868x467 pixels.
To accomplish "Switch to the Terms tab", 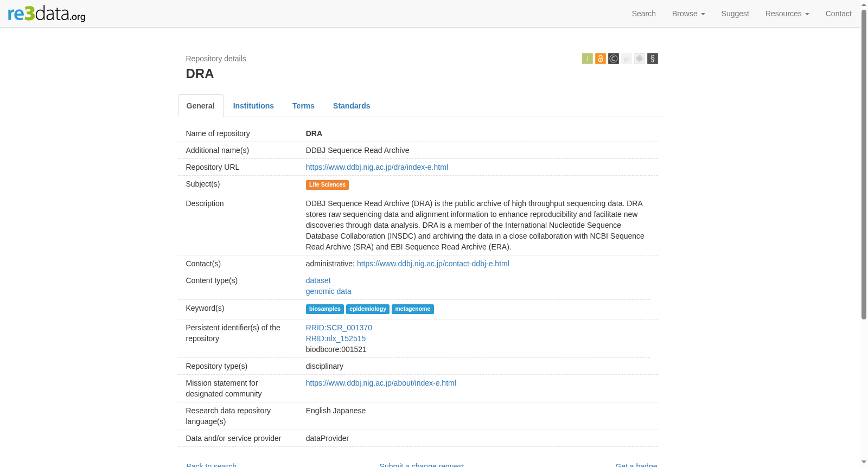I will click(x=303, y=106).
